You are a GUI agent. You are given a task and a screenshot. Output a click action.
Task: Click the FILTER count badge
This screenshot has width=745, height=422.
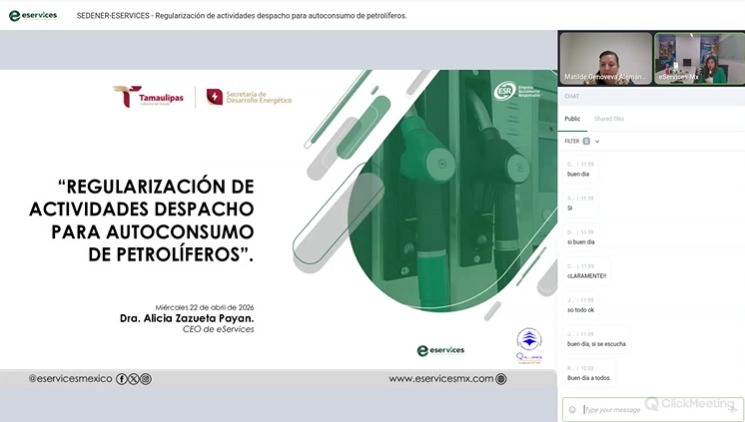[x=586, y=141]
